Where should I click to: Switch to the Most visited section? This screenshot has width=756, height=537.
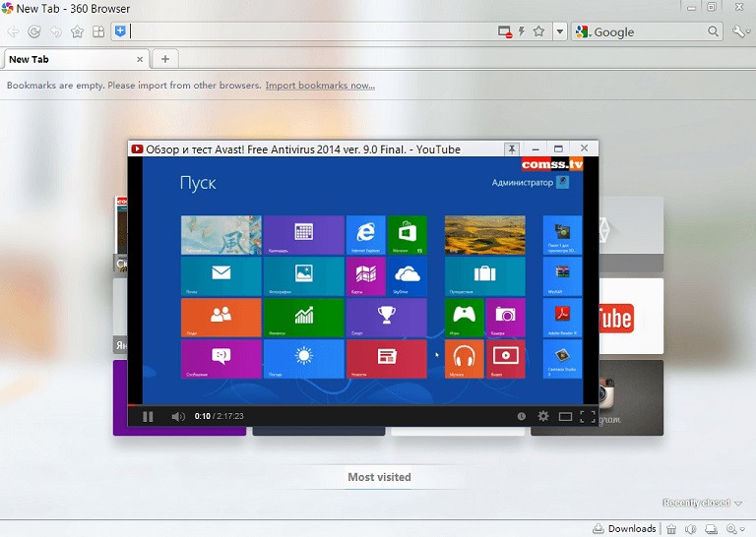[379, 477]
